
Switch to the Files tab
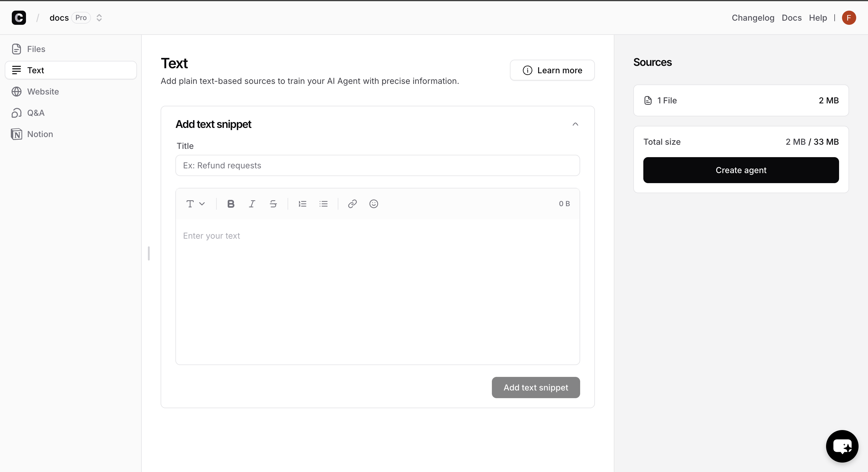tap(36, 49)
